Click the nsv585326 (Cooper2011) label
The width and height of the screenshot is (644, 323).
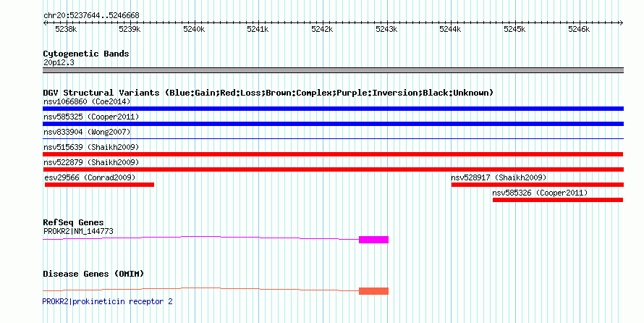(x=540, y=193)
